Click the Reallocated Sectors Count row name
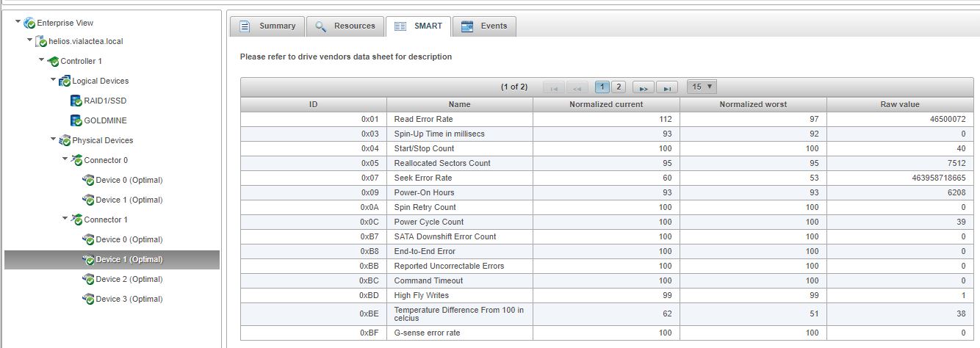This screenshot has height=348, width=980. pos(442,163)
